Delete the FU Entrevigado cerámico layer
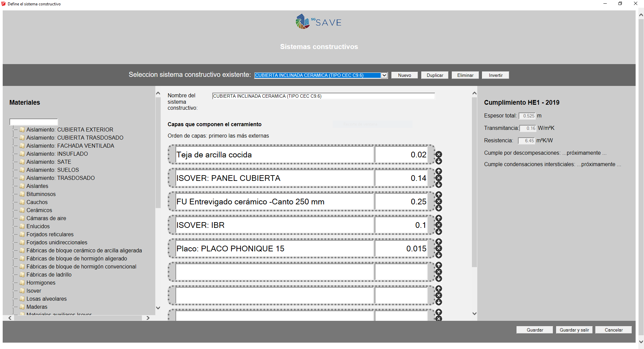The height and width of the screenshot is (349, 644). point(439,201)
